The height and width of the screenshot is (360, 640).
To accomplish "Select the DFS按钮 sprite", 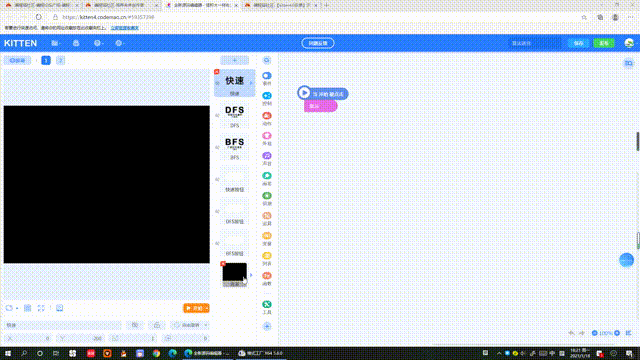I will 235,211.
